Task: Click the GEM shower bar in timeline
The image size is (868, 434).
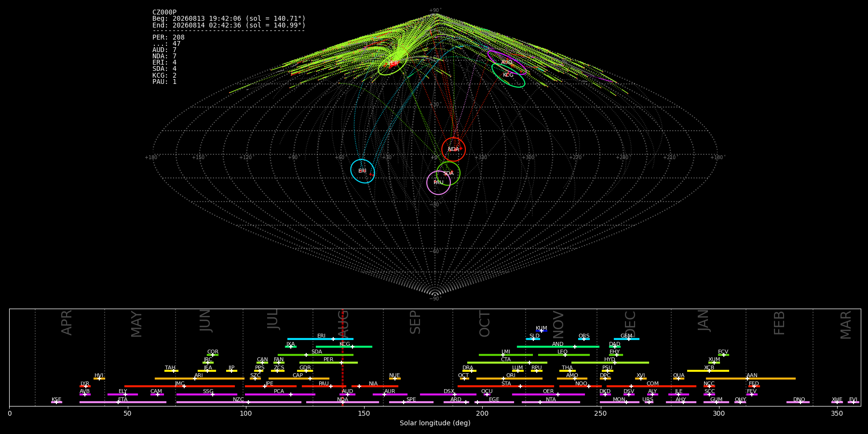Action: [626, 339]
